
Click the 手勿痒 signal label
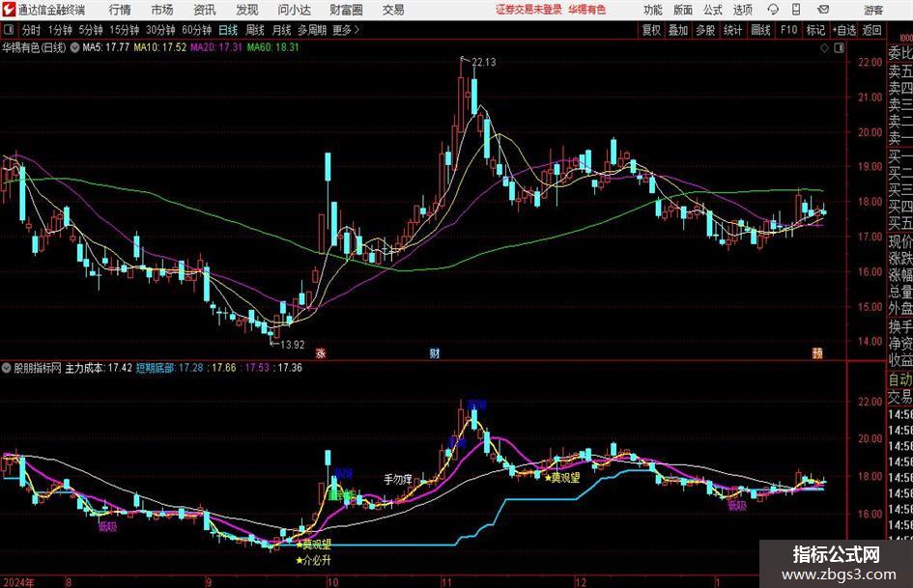(398, 480)
